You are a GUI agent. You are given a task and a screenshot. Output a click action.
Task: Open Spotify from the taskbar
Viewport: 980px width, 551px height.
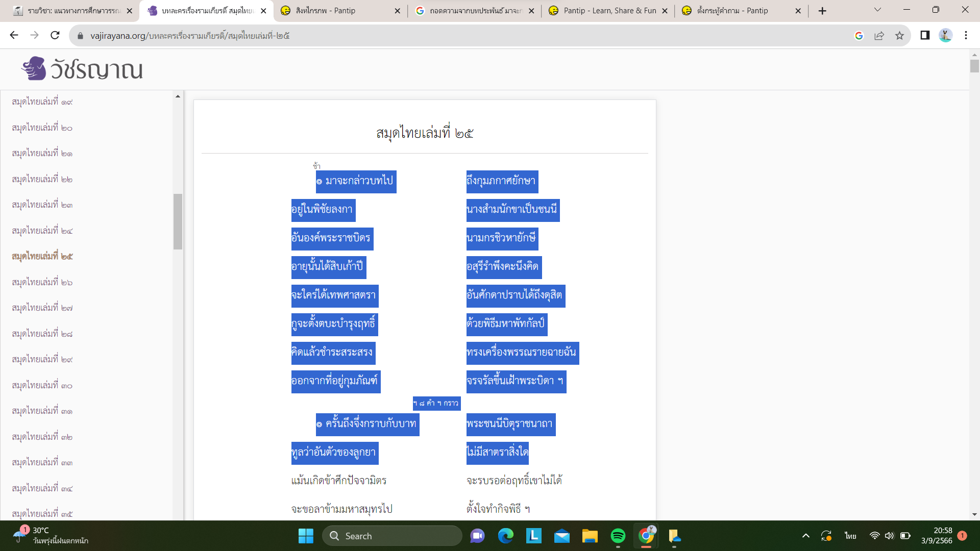(x=618, y=536)
